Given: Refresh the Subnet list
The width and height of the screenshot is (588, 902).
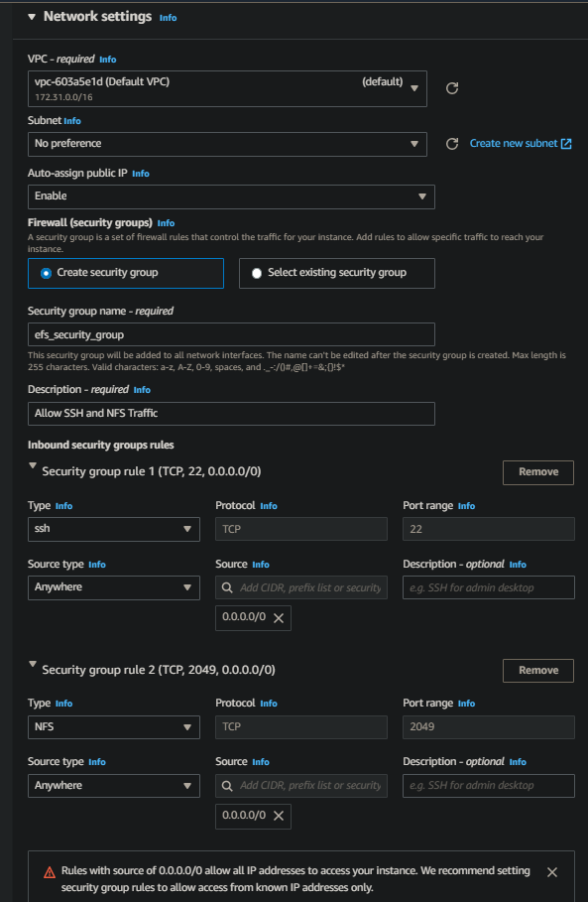Looking at the screenshot, I should coord(452,144).
